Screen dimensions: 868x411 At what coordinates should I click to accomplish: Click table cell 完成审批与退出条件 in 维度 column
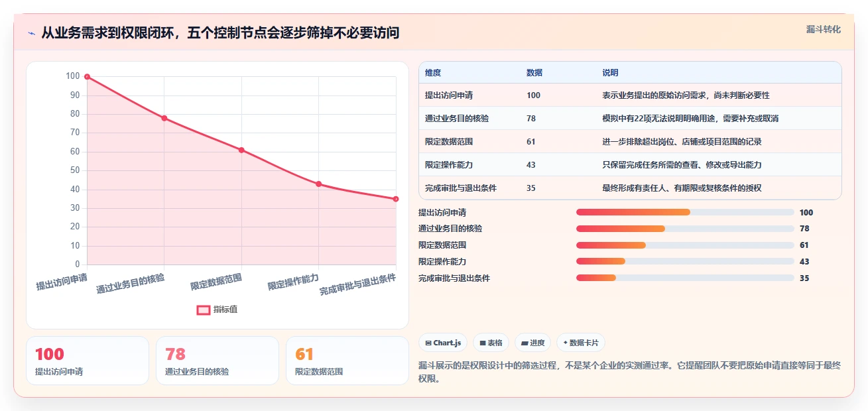(461, 188)
